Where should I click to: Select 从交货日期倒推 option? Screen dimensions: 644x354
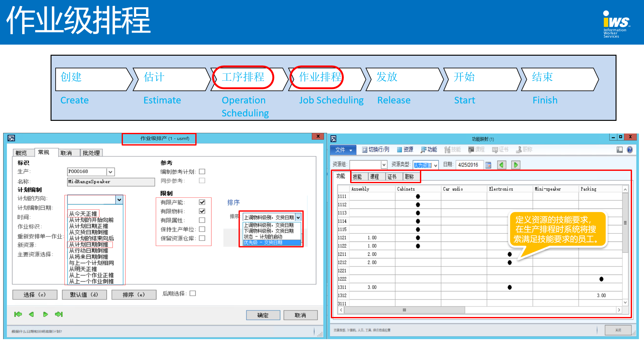coord(89,232)
